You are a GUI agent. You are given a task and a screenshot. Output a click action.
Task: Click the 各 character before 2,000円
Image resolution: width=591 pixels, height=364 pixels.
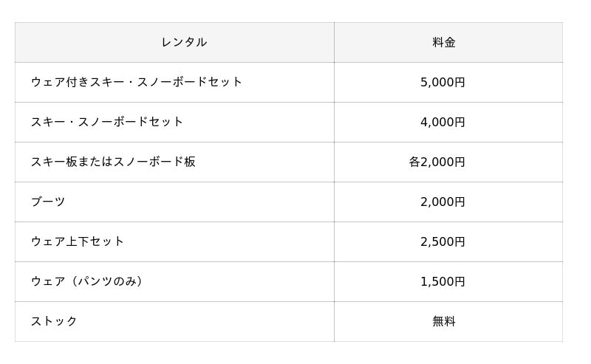414,162
